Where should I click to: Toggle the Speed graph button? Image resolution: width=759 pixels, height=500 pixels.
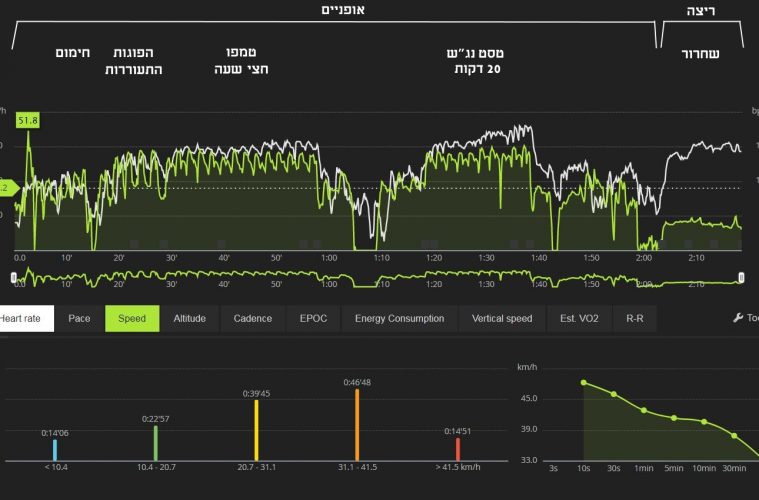click(132, 319)
